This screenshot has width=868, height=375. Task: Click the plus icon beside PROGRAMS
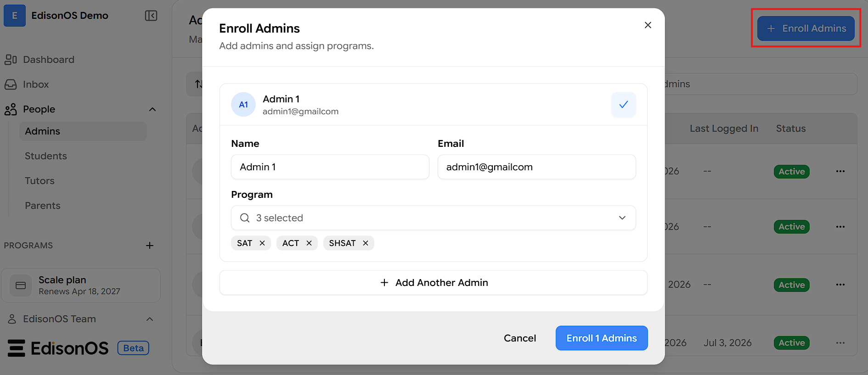click(x=150, y=246)
